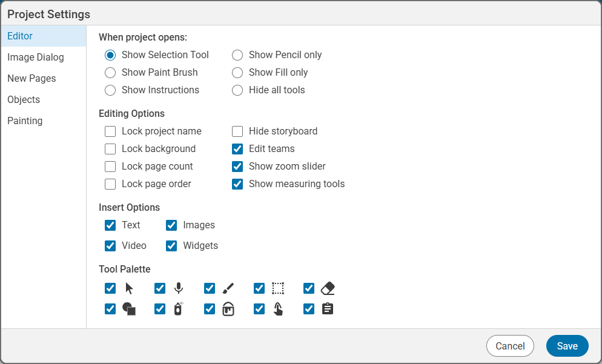Image resolution: width=602 pixels, height=364 pixels.
Task: Click the dotted marquee selection icon
Action: (278, 288)
